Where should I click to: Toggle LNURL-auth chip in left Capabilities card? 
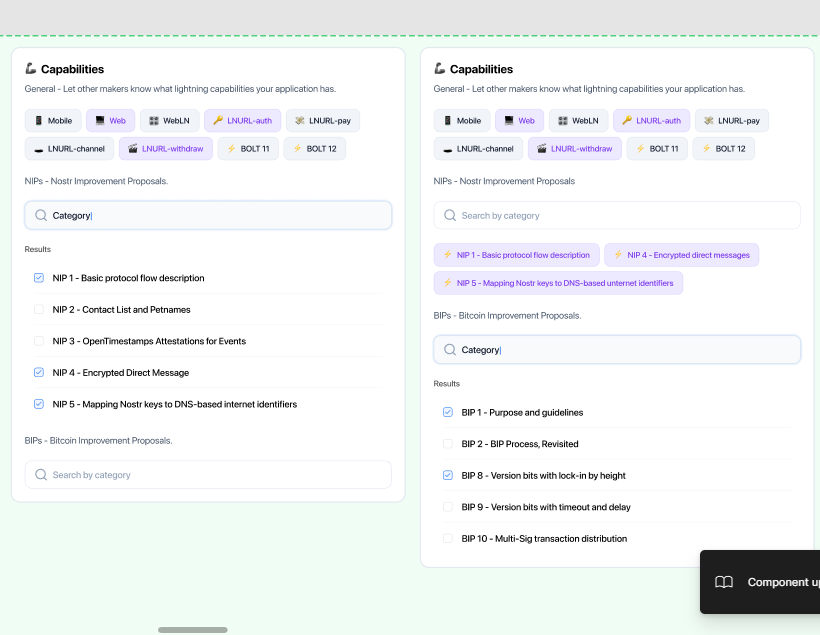pos(243,121)
